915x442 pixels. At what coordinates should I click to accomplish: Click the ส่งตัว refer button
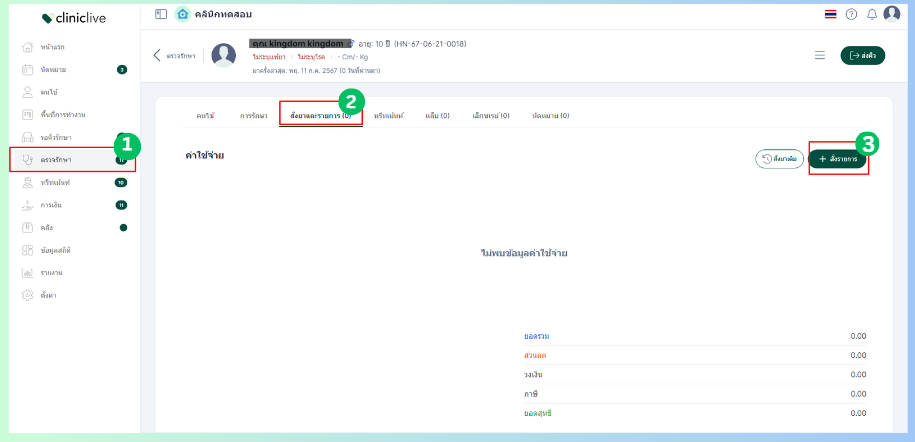tap(862, 55)
